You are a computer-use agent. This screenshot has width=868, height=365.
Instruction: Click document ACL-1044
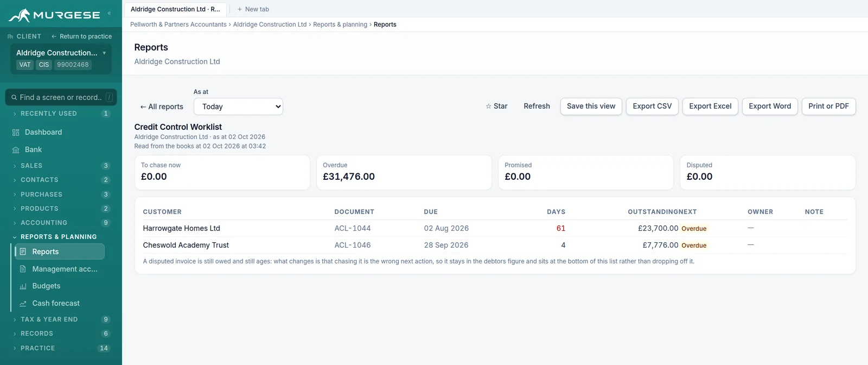click(x=353, y=229)
